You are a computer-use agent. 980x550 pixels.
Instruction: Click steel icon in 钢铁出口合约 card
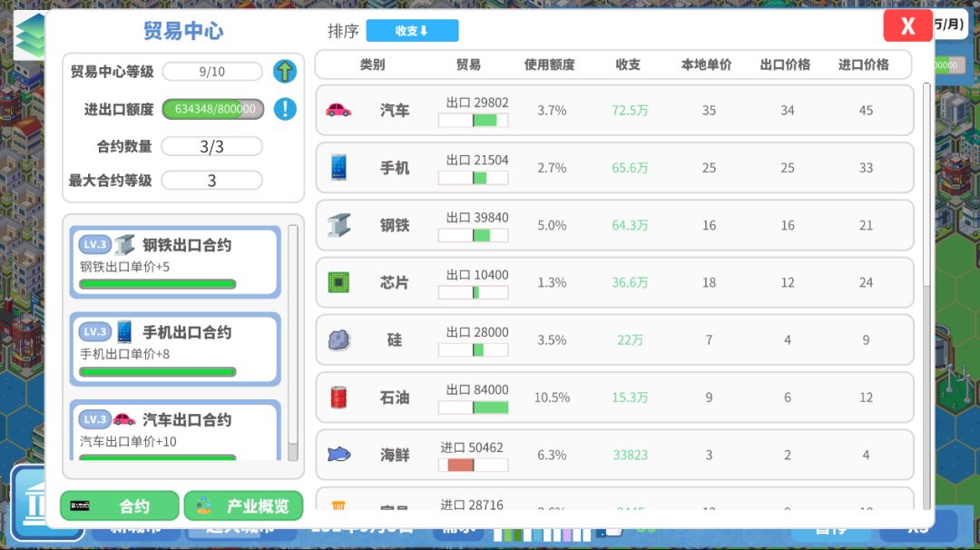point(124,244)
